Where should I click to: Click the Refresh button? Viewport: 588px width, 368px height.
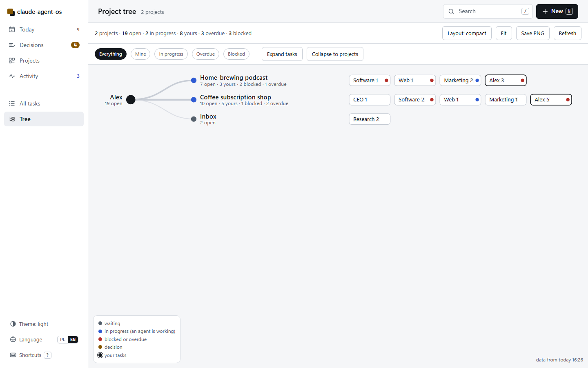pos(568,33)
